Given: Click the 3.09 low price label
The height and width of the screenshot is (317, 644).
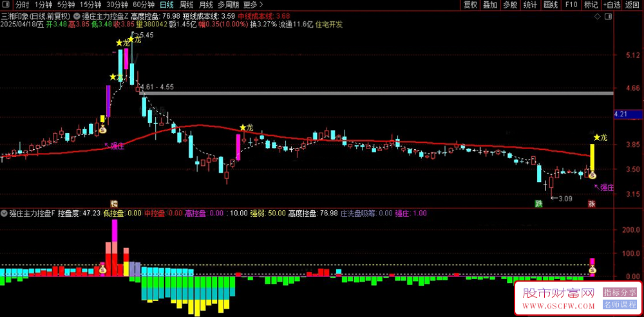Looking at the screenshot, I should [565, 199].
